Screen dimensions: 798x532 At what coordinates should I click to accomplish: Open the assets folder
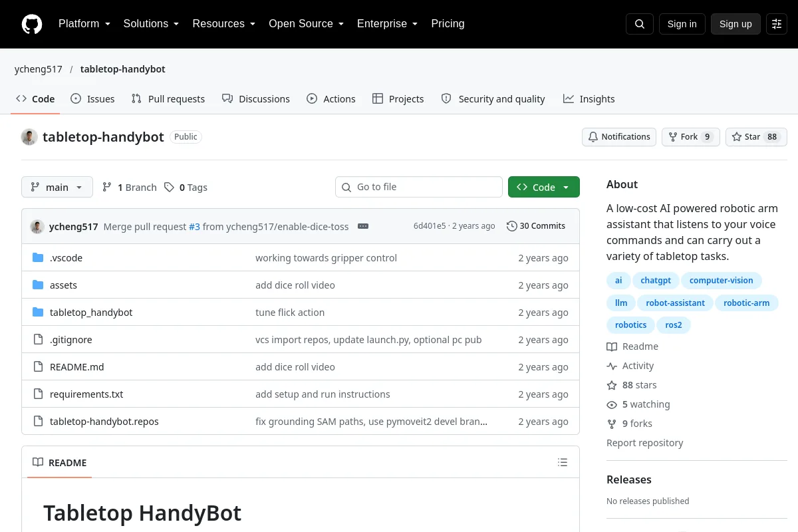[63, 285]
